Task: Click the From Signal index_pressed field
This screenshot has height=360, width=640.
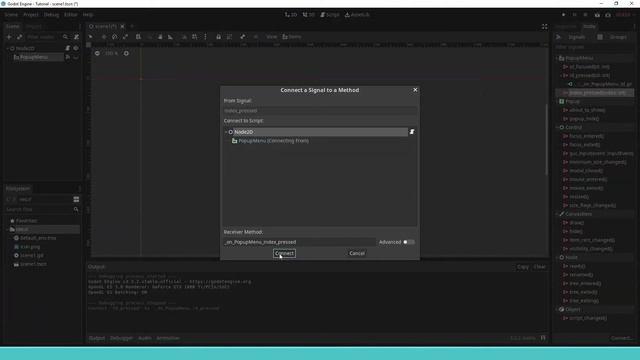Action: 320,111
